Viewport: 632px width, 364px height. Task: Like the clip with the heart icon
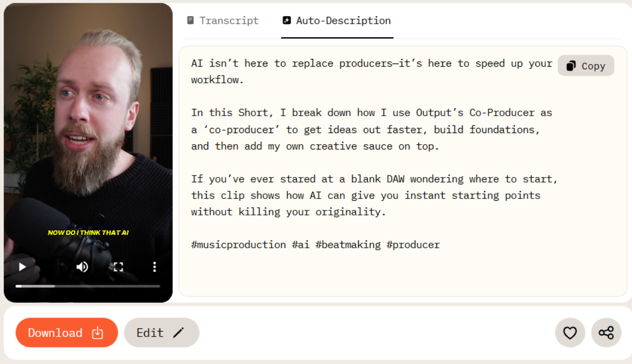click(570, 333)
